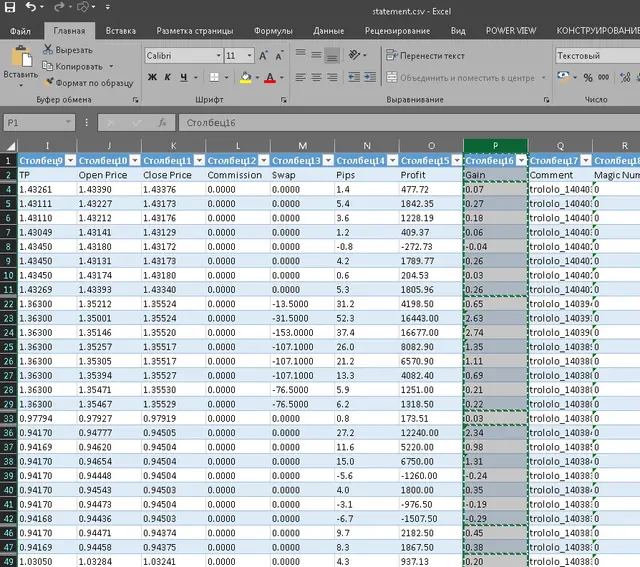Center text horizontally icon
The image size is (640, 567).
pyautogui.click(x=316, y=77)
